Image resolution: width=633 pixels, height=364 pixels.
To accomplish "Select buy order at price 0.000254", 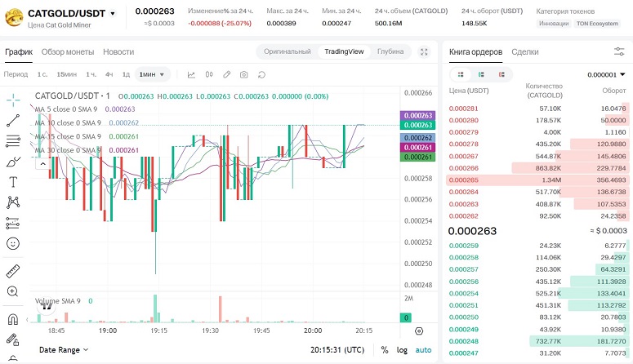I will (x=537, y=293).
